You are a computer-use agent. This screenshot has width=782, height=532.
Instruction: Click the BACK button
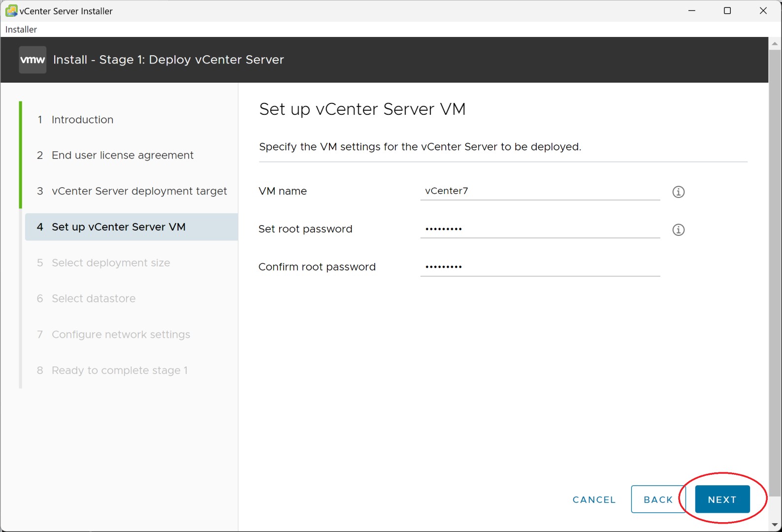(x=658, y=499)
